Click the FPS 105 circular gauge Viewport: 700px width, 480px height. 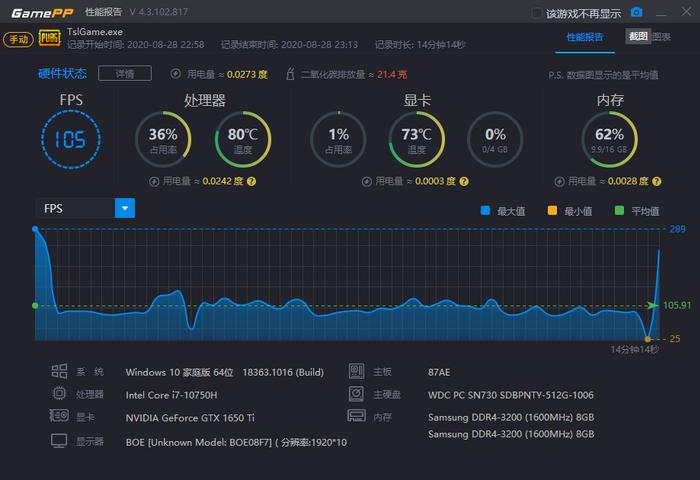(71, 139)
